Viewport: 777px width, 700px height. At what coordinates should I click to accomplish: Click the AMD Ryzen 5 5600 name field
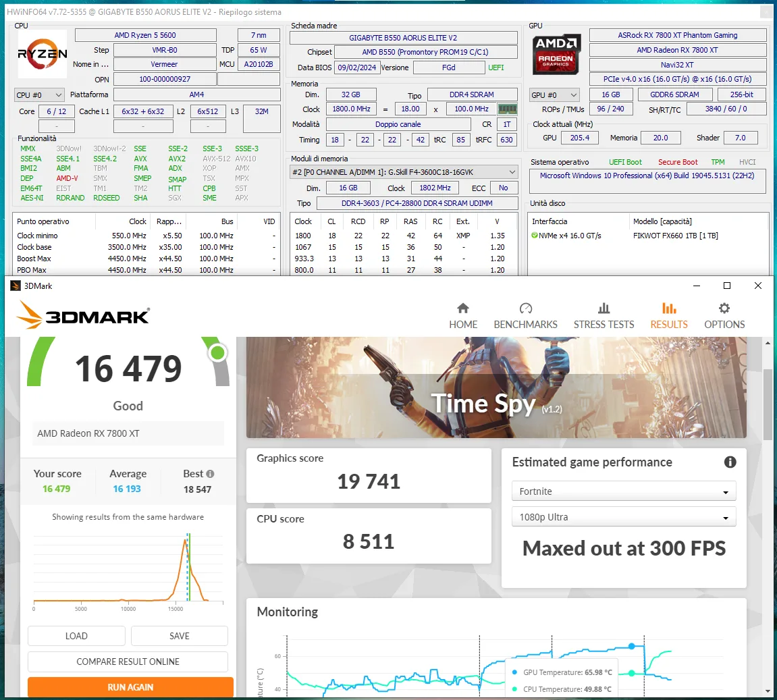[145, 35]
